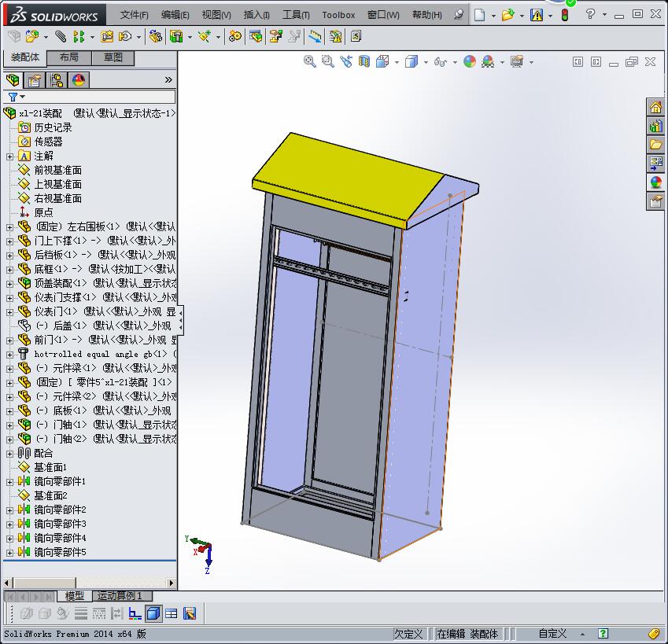Screen dimensions: 668x644
Task: Open the DisplayManager tab icon
Action: (78, 80)
